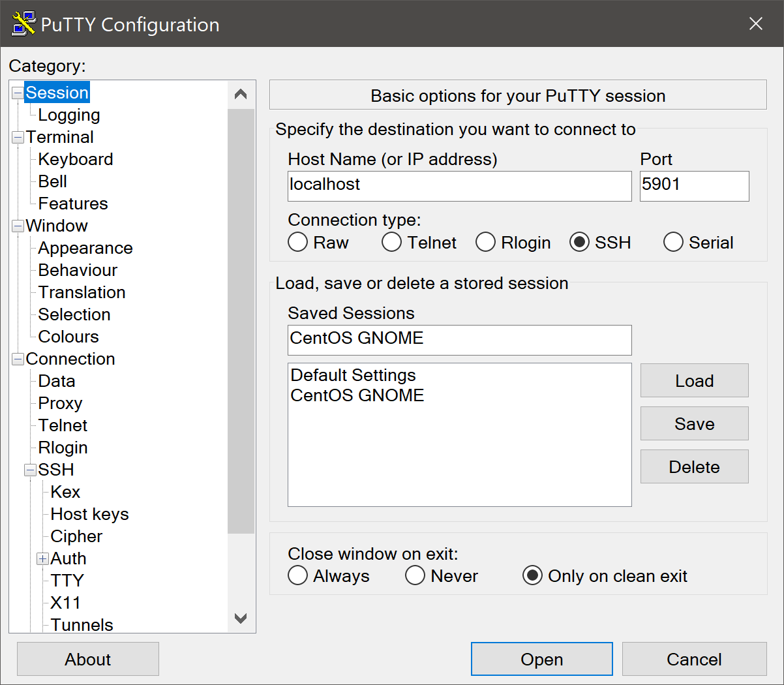Image resolution: width=784 pixels, height=685 pixels.
Task: Open the Window category
Action: click(x=57, y=226)
